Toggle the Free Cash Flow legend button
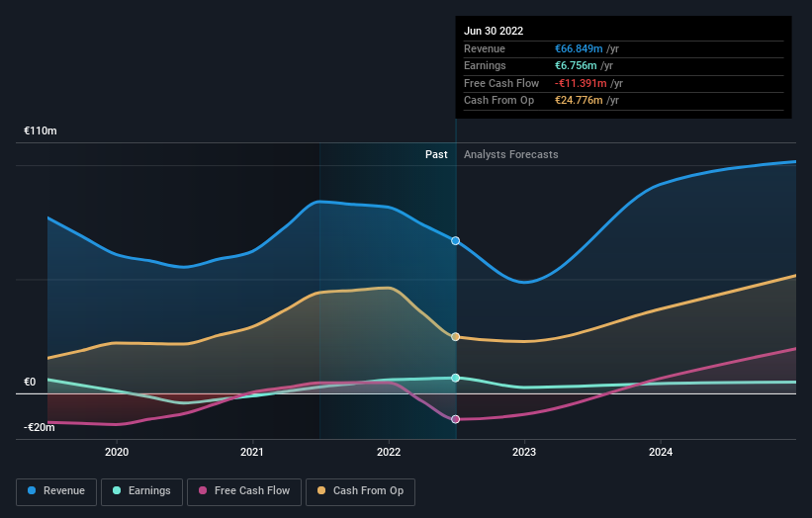Image resolution: width=812 pixels, height=518 pixels. pyautogui.click(x=244, y=491)
